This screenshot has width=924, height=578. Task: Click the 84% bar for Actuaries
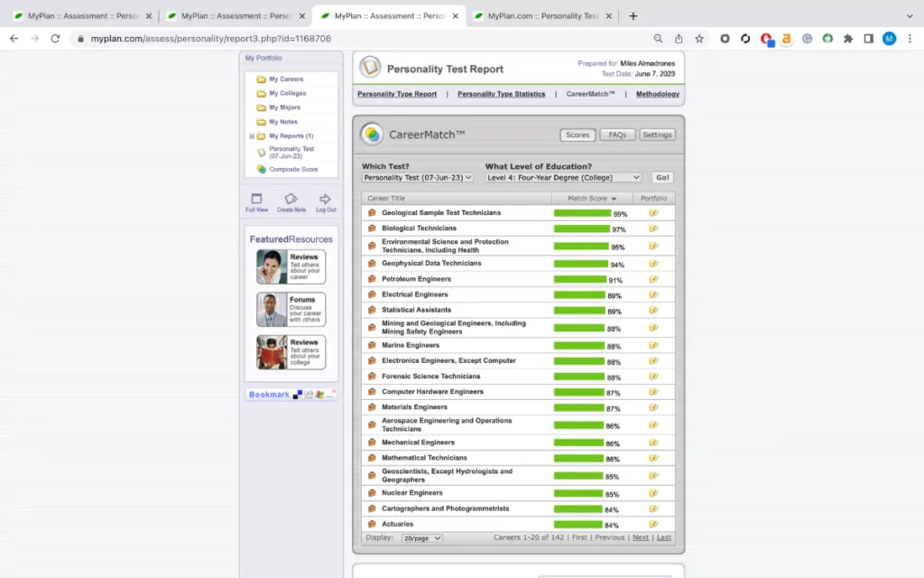(577, 524)
